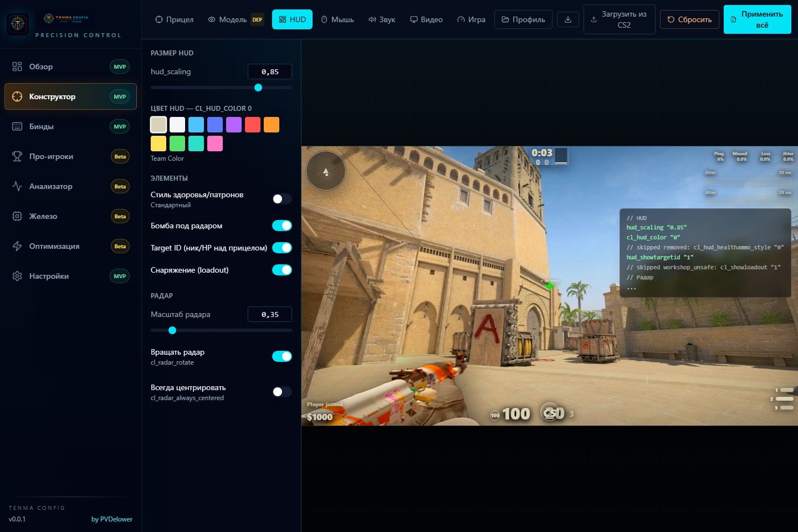Screen dimensions: 798x532
Task: Switch to the Игра tab
Action: click(x=471, y=19)
